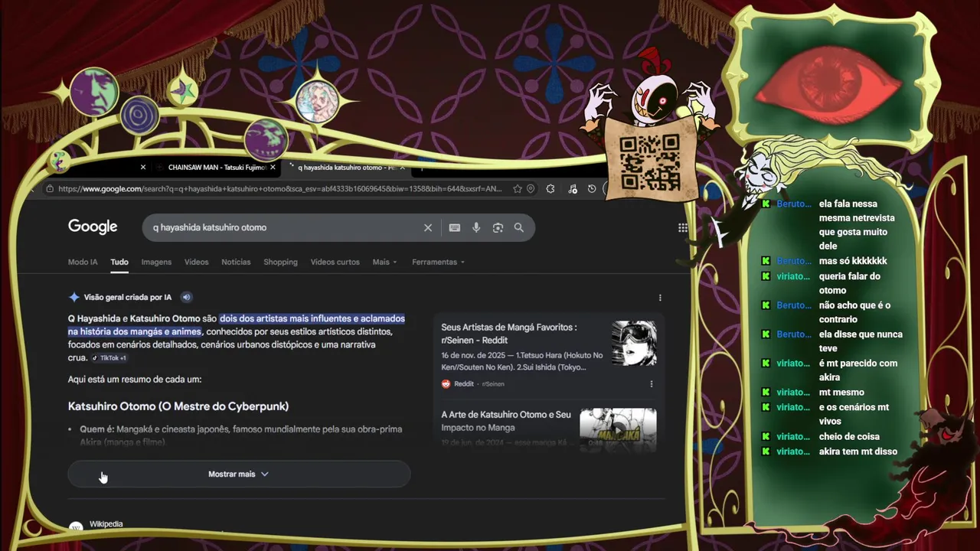The width and height of the screenshot is (980, 551).
Task: Search by image with the camera icon
Action: [x=498, y=227]
